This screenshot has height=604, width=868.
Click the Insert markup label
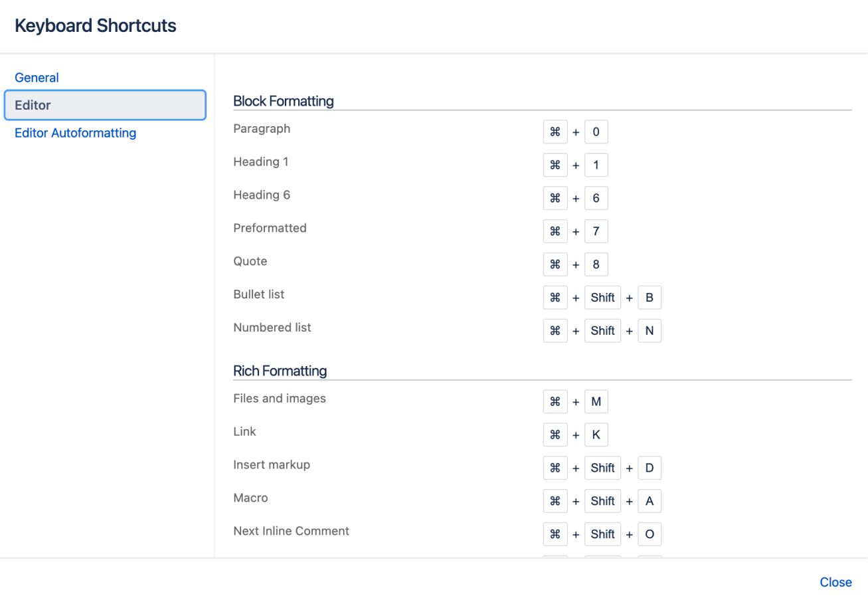272,465
